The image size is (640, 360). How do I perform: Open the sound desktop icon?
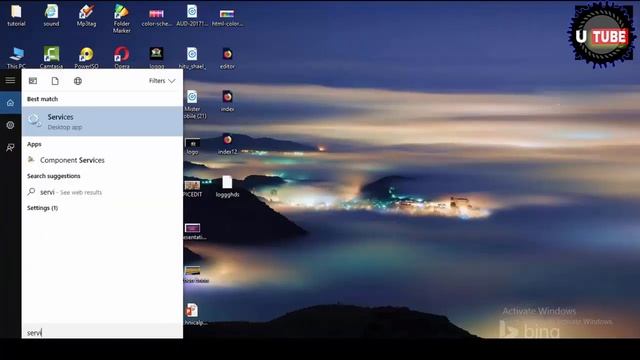point(51,16)
